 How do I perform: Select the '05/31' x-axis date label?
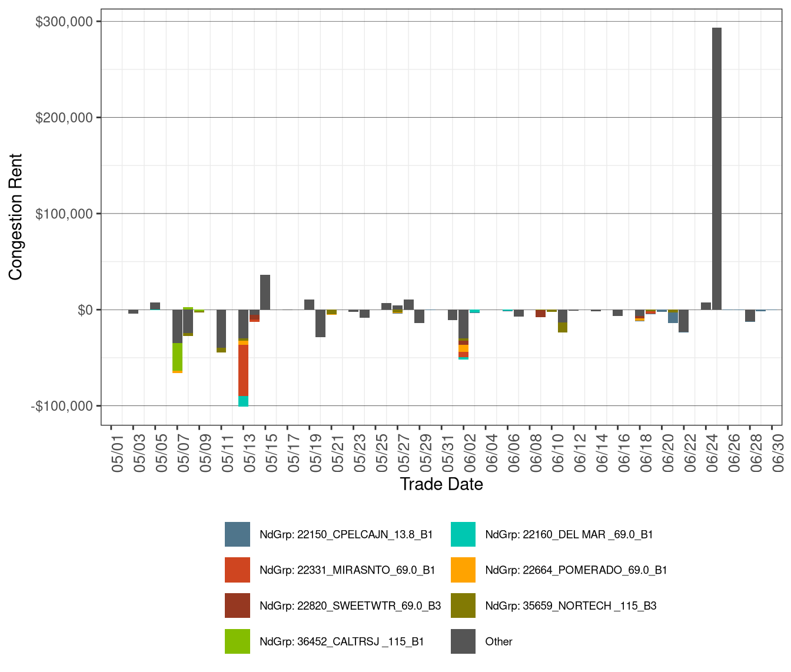point(447,453)
